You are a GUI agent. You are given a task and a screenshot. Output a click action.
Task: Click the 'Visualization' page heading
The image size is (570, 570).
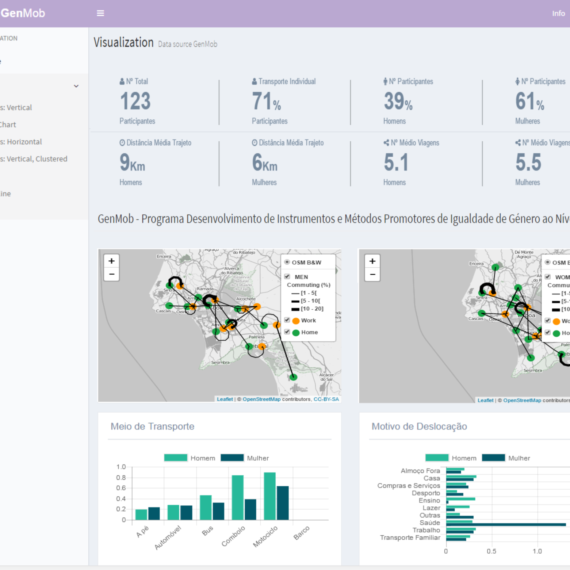click(124, 43)
